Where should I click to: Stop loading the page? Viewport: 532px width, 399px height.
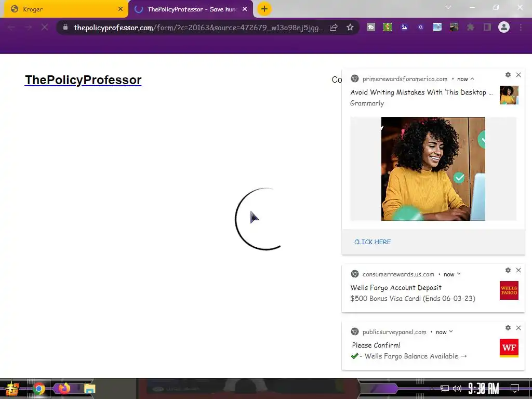pos(45,27)
